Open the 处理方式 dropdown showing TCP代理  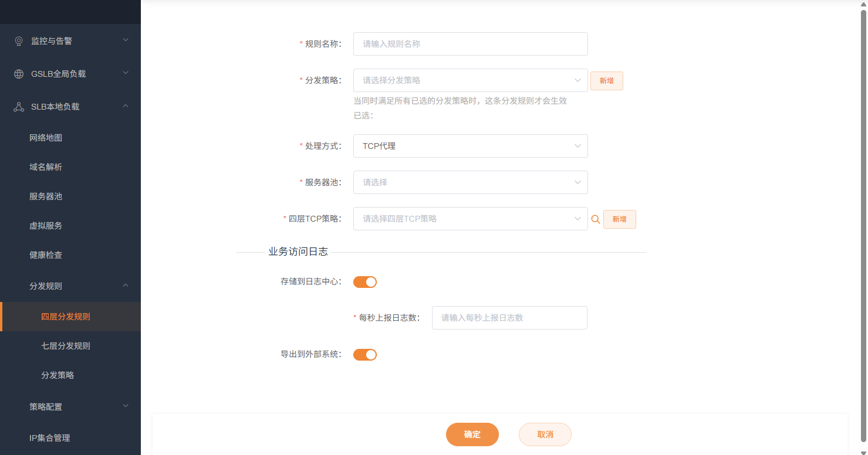470,146
